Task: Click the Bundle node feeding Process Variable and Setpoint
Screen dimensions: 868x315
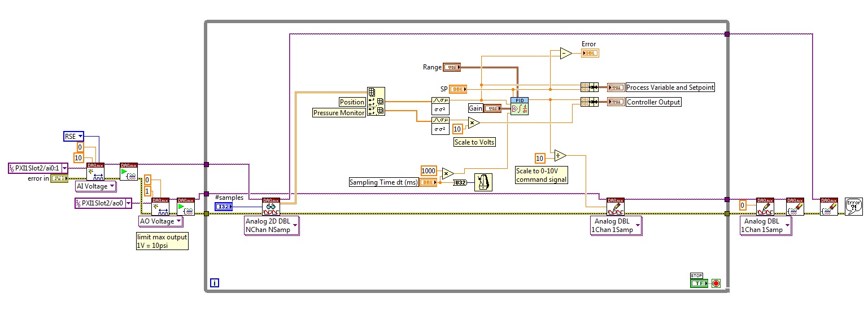Action: point(589,87)
